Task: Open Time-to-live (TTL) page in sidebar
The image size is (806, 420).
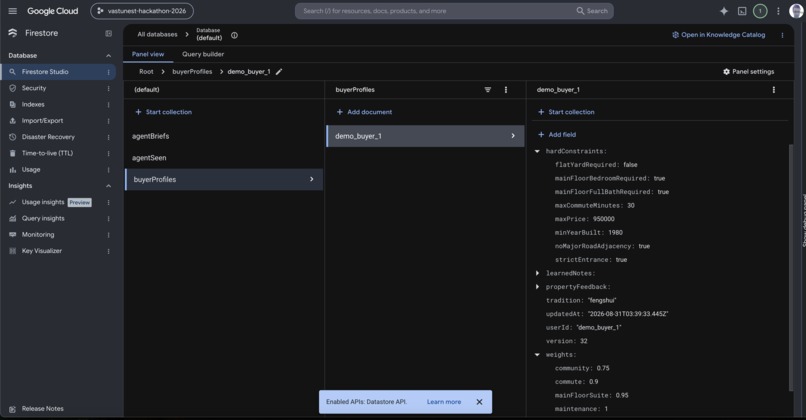Action: 47,154
